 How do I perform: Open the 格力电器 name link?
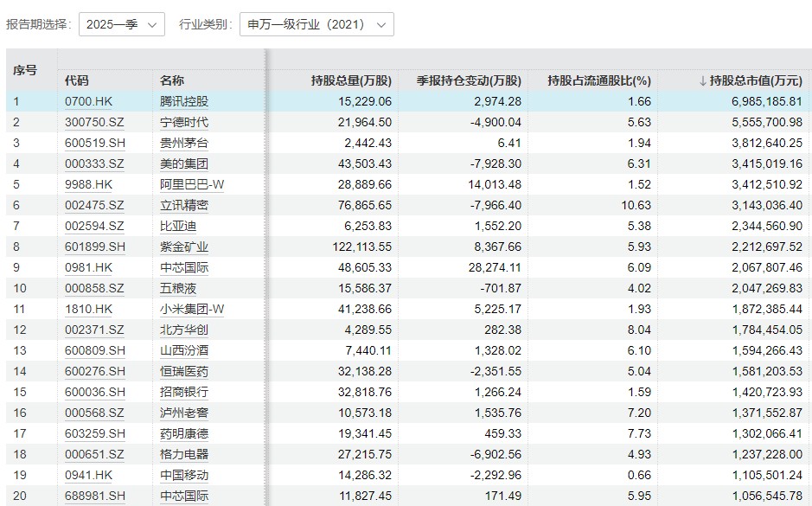184,454
